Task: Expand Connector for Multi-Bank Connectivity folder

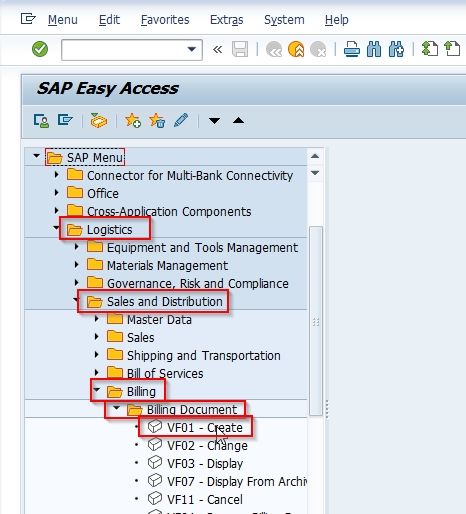Action: [56, 174]
